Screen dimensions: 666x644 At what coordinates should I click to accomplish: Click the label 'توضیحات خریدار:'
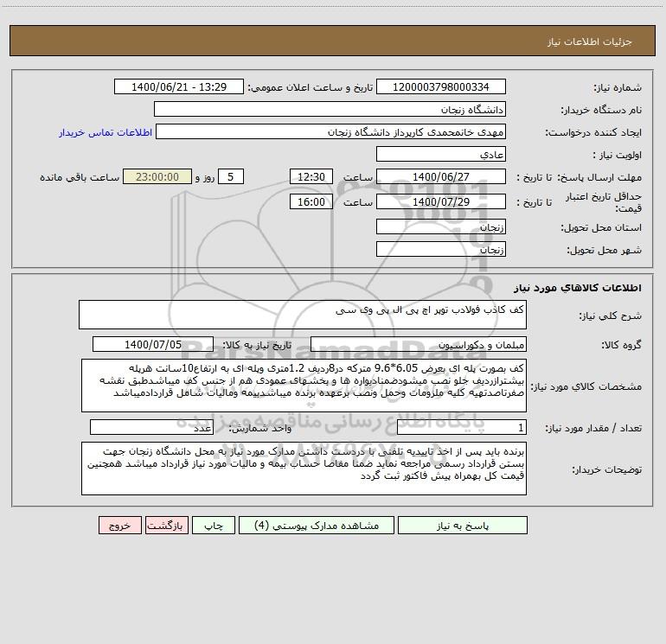607,469
